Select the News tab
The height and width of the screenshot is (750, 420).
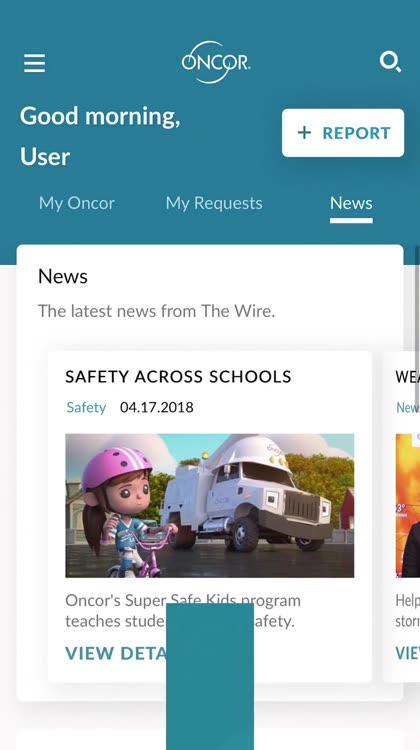point(351,203)
